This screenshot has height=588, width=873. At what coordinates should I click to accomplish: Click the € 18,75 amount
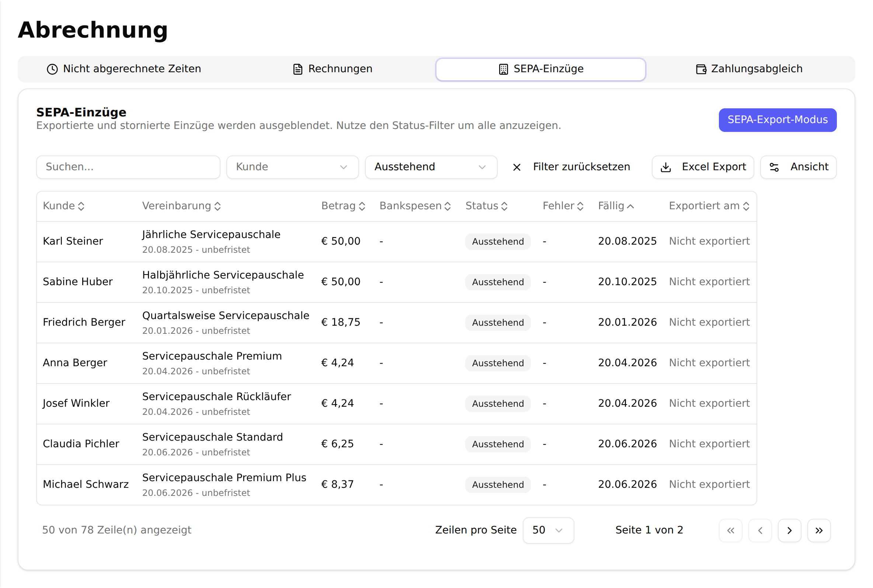pos(341,322)
